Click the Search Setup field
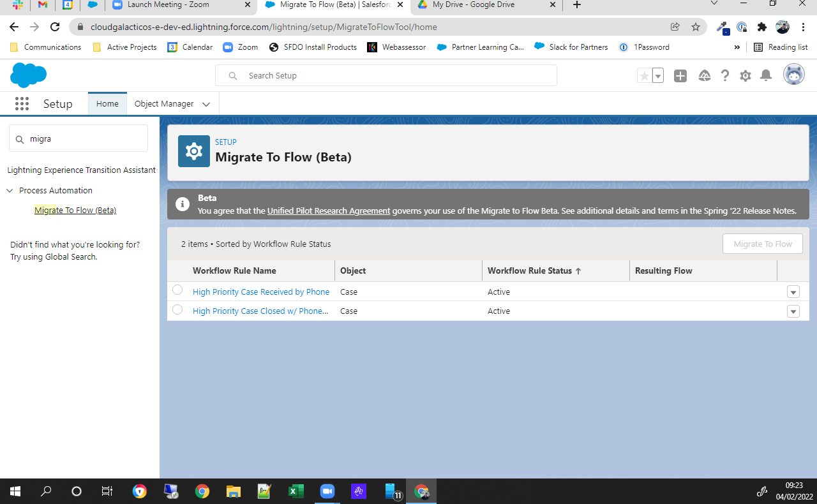Image resolution: width=817 pixels, height=504 pixels. click(x=386, y=75)
